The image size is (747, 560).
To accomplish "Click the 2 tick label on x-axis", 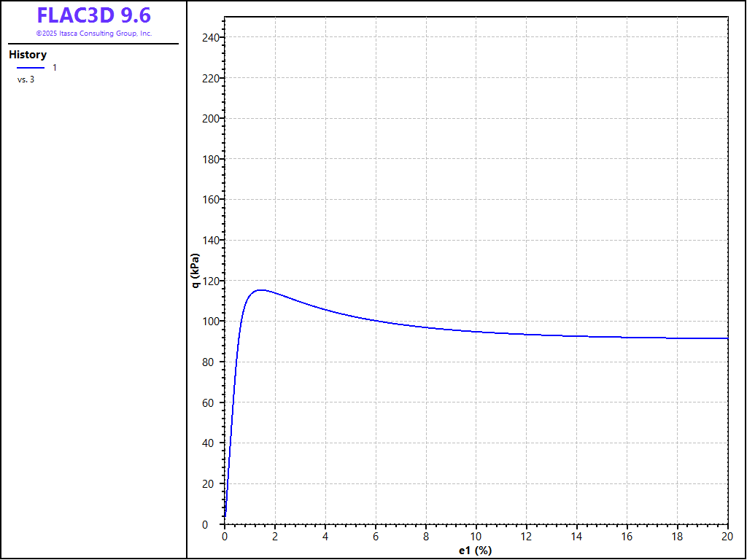I will point(275,537).
